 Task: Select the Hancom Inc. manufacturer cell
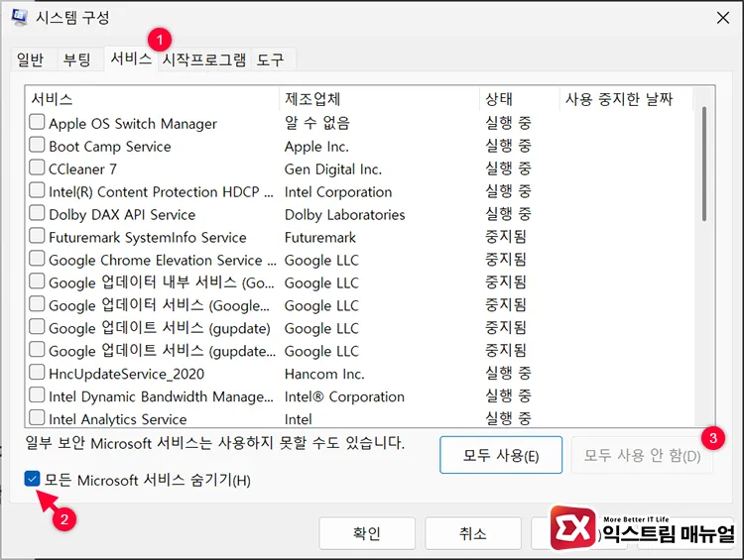[x=324, y=374]
